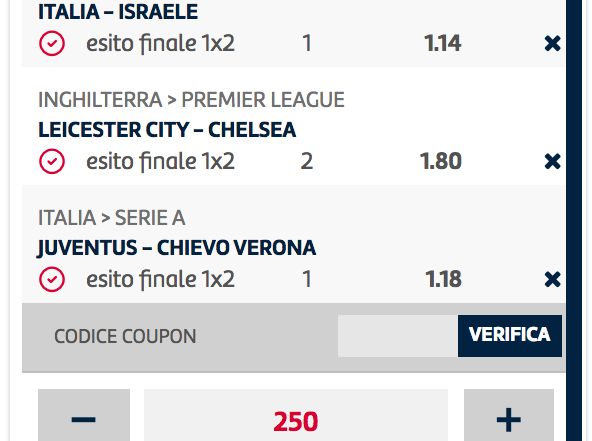Click the VERIFICA coupon button
This screenshot has height=441, width=592.
[x=510, y=336]
